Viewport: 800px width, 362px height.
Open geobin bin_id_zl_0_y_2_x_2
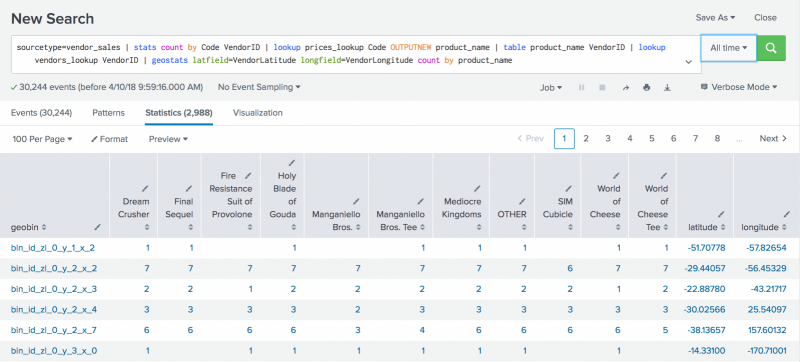coord(53,268)
